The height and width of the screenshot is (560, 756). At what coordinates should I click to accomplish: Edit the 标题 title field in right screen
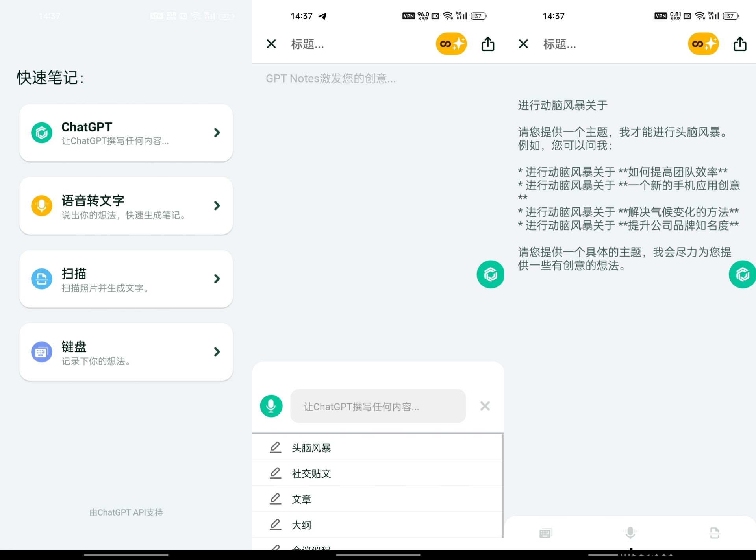tap(560, 44)
